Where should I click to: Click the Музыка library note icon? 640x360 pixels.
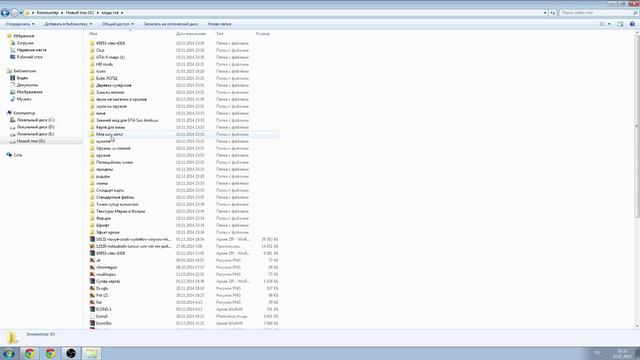tap(13, 99)
